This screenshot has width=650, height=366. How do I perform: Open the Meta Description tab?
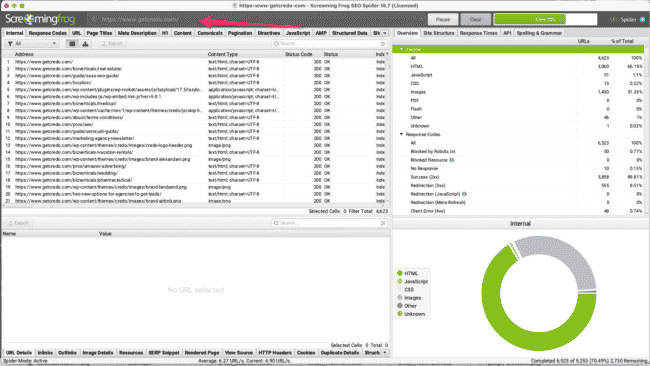[x=137, y=33]
